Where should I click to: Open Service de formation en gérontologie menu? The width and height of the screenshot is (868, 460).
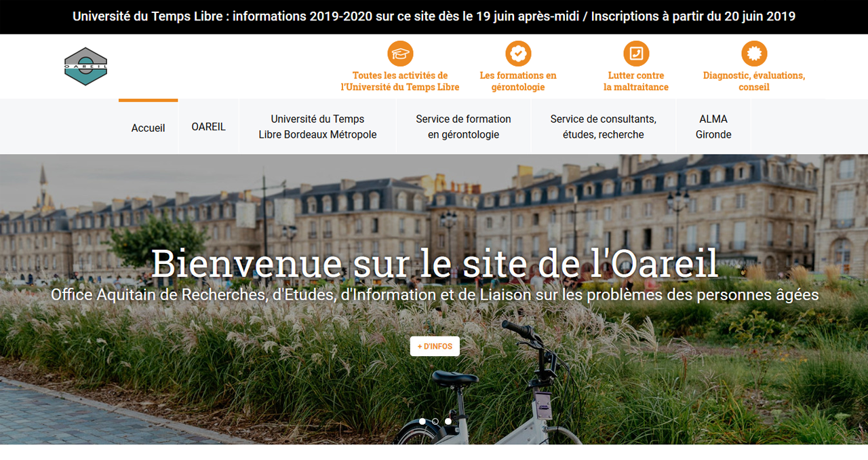coord(464,127)
